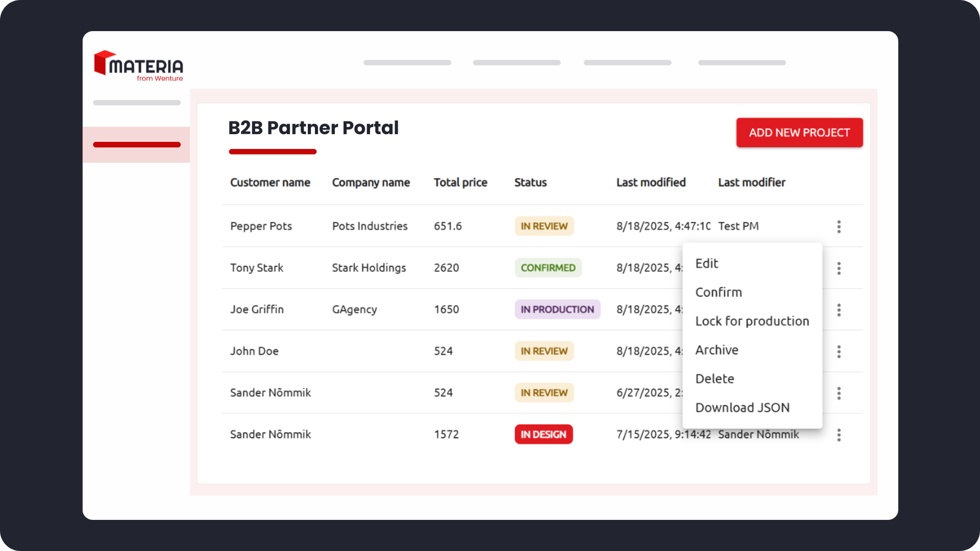Viewport: 980px width, 551px height.
Task: Open the three-dot menu for Joe Griffin
Action: pyautogui.click(x=839, y=310)
